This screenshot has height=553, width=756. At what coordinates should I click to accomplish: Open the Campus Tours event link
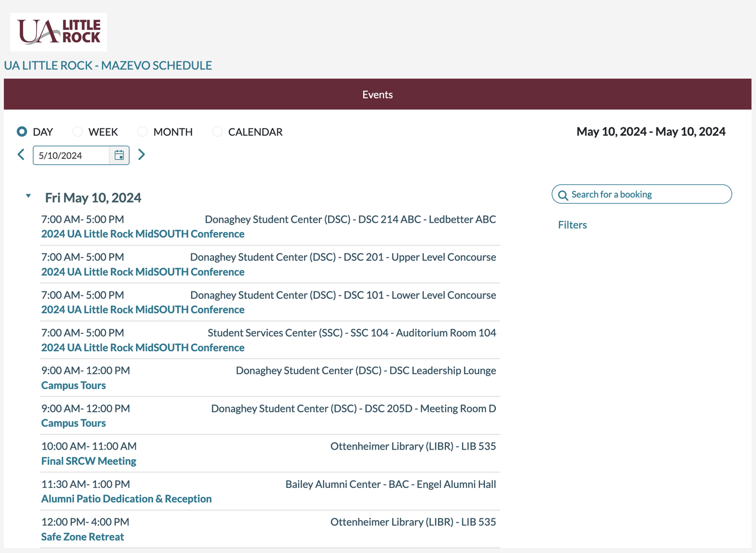(x=73, y=385)
